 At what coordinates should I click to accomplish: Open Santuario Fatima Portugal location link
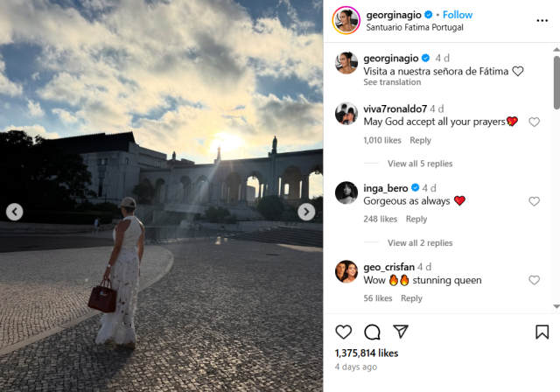[415, 27]
